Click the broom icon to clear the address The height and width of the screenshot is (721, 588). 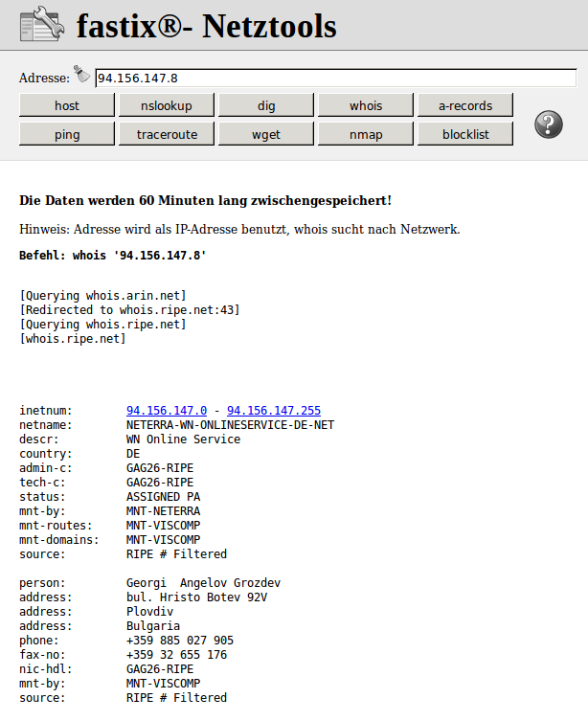[81, 75]
